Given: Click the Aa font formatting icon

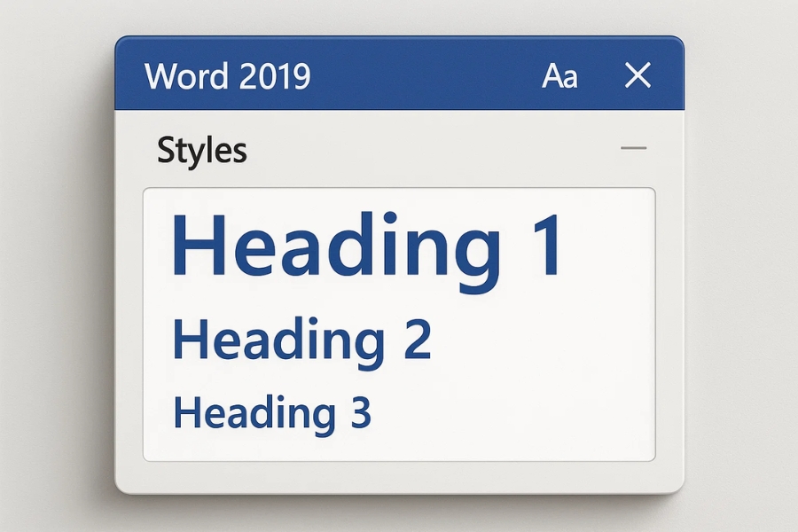Looking at the screenshot, I should click(561, 75).
